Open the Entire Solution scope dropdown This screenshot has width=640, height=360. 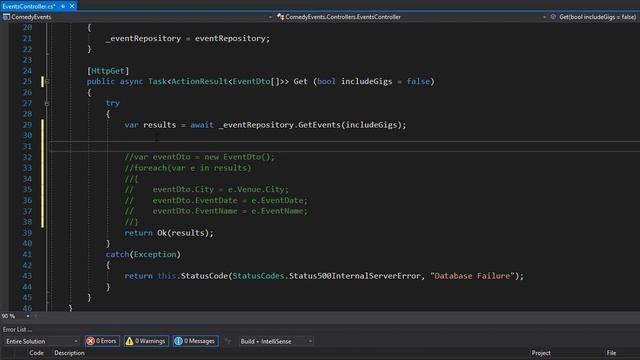(x=41, y=341)
